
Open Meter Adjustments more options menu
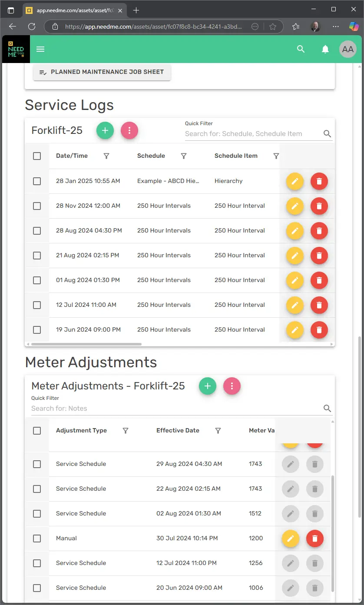coord(232,386)
